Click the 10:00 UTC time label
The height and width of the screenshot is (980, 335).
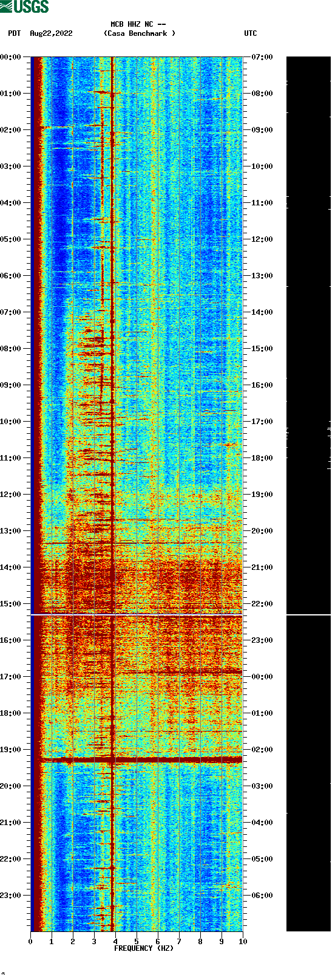point(262,166)
